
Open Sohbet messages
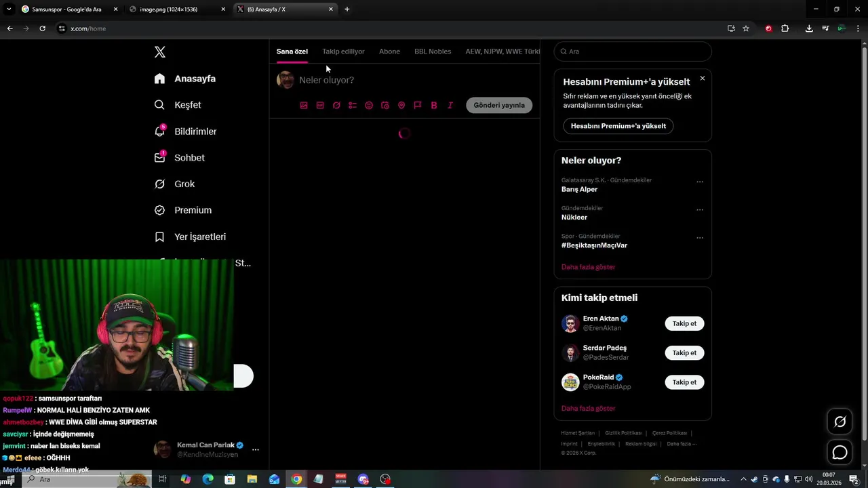tap(179, 158)
